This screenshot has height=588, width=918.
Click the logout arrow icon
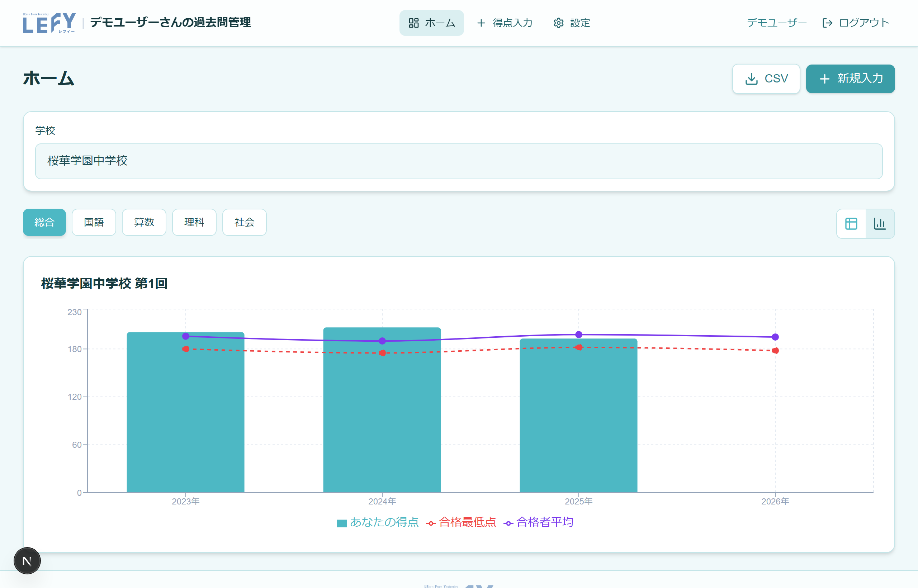pos(827,23)
